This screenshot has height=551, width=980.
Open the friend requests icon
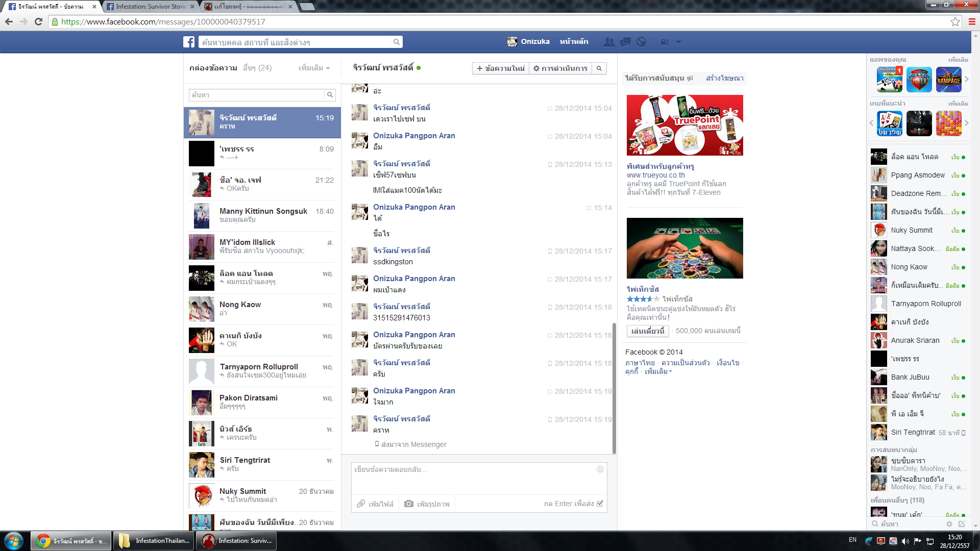point(609,42)
